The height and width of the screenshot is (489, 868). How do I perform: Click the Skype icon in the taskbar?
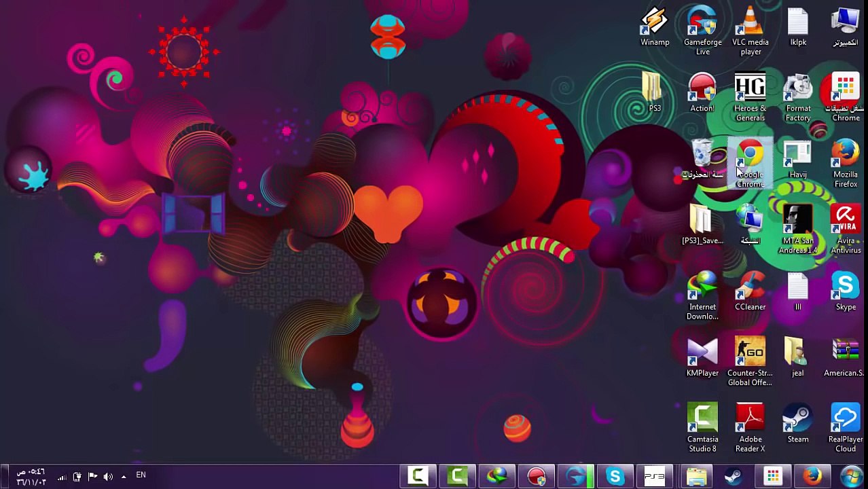[615, 477]
